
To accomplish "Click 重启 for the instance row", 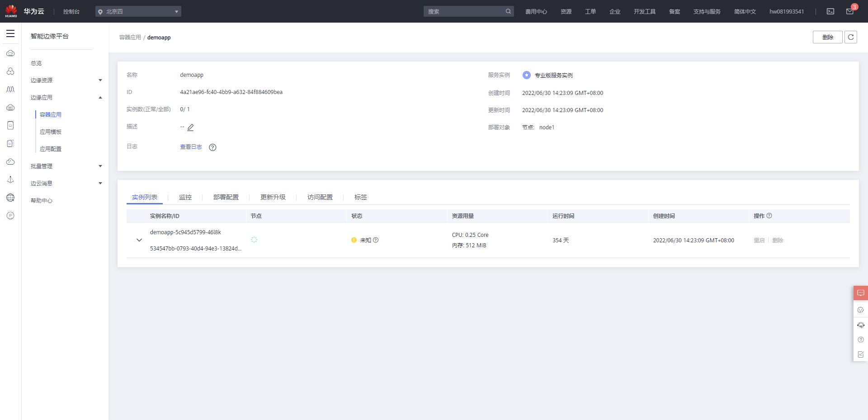I will coord(759,241).
